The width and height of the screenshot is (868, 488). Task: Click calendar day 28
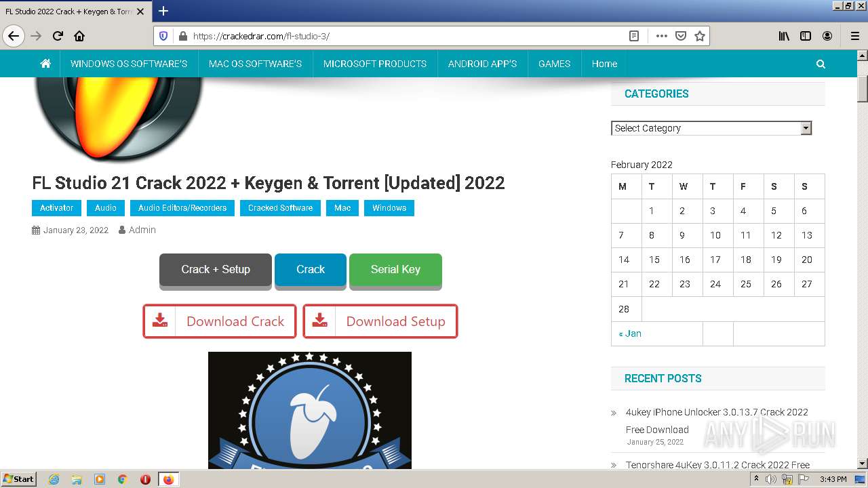(624, 309)
